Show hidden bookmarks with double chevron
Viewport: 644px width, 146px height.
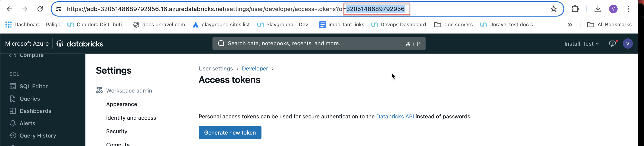(x=570, y=25)
